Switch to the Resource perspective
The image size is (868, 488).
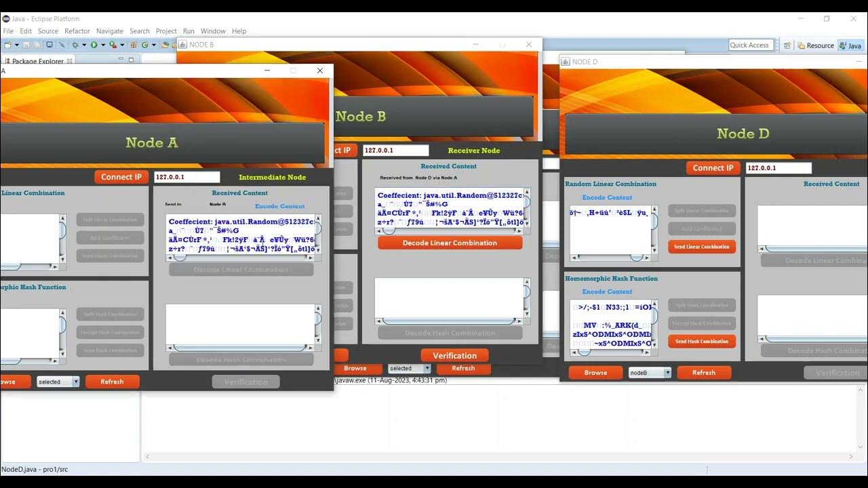[815, 45]
